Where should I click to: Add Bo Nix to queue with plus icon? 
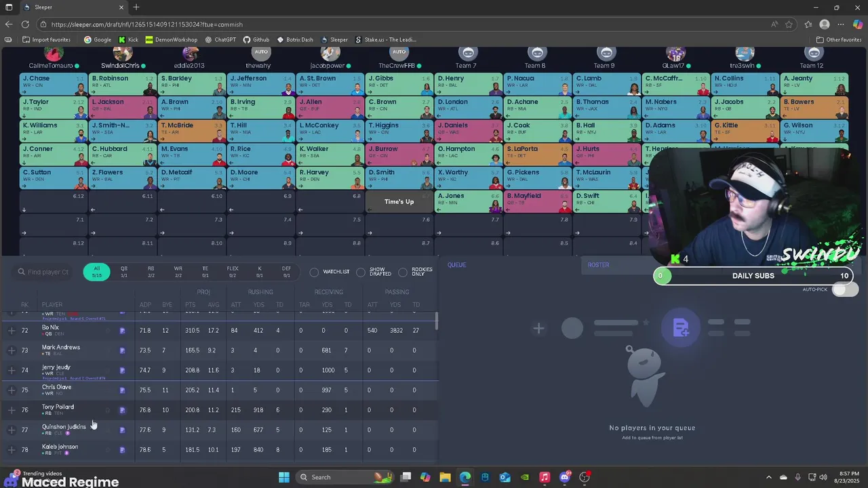[x=12, y=331]
